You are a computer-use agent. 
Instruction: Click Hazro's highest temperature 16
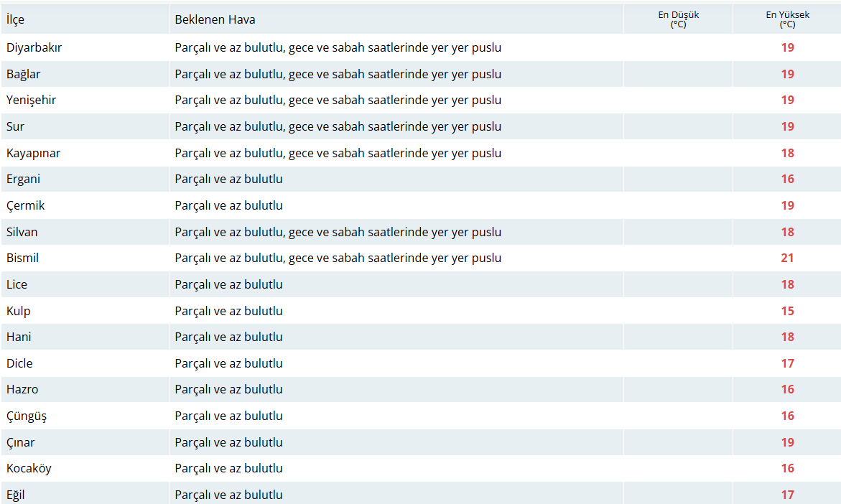pos(787,390)
